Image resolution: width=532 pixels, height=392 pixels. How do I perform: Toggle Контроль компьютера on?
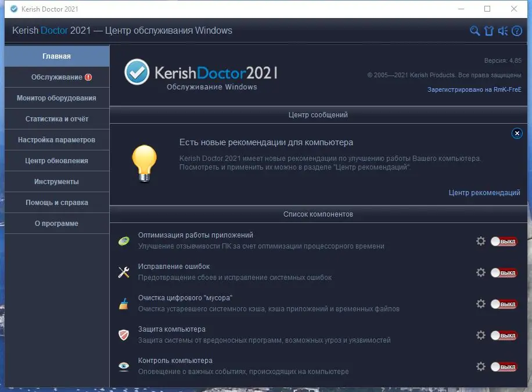pyautogui.click(x=504, y=366)
